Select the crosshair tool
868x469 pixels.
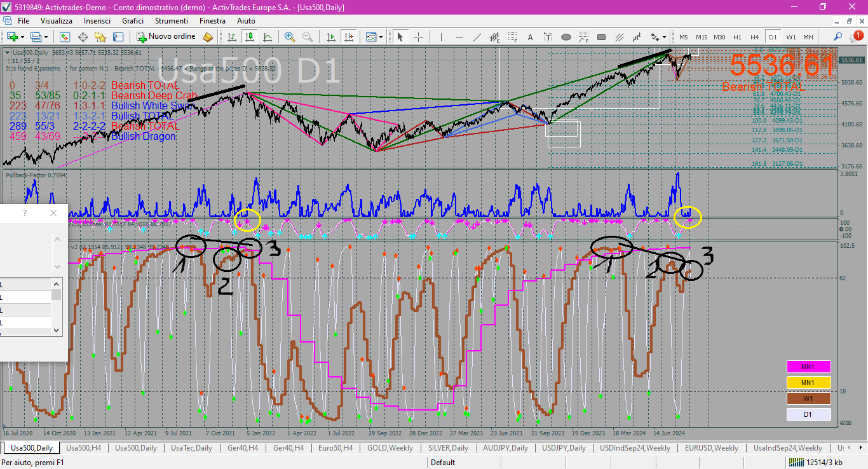(x=419, y=37)
